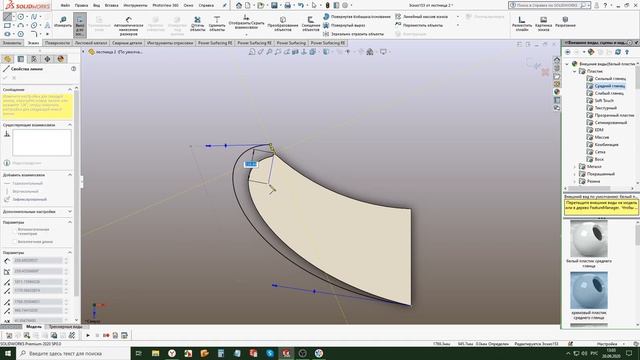Image resolution: width=640 pixels, height=360 pixels.
Task: Confirm line properties with green checkmark
Action: point(5,78)
